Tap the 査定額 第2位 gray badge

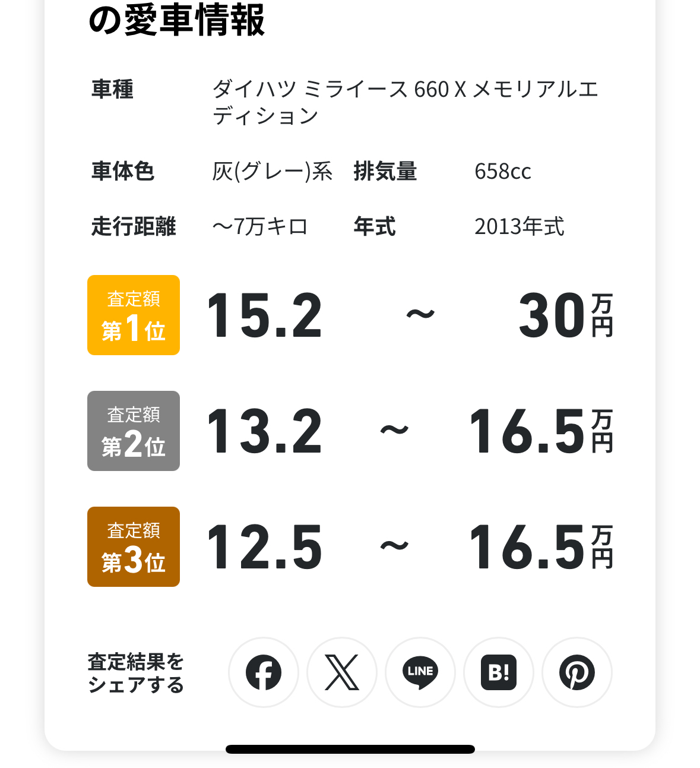click(134, 431)
